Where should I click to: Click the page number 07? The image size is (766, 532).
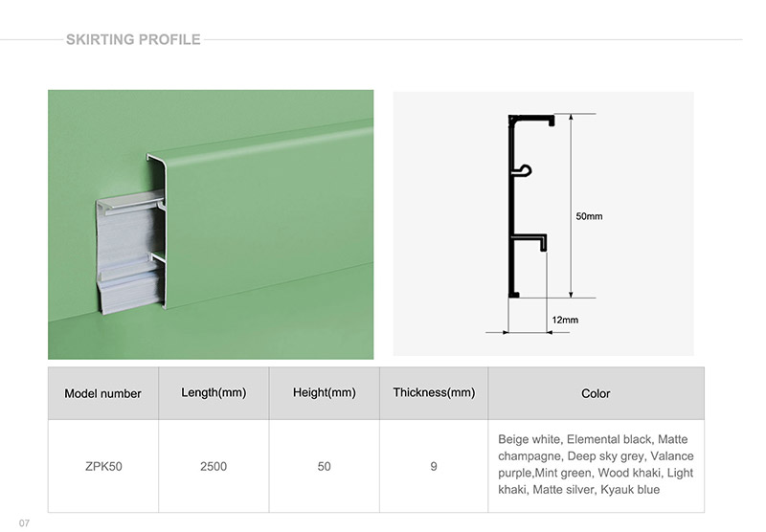tap(25, 521)
